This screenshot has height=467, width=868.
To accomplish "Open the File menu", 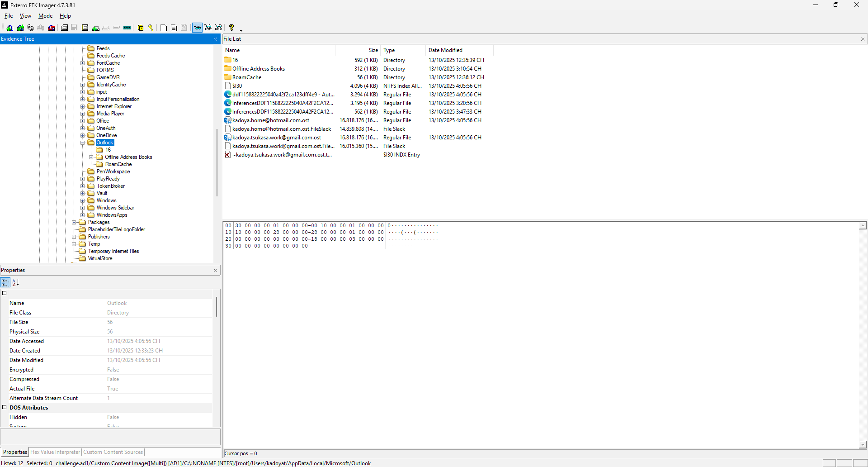I will pyautogui.click(x=9, y=16).
